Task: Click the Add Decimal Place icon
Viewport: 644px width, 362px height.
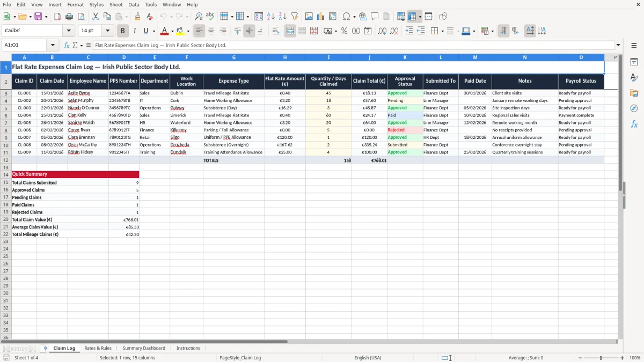Action: [x=383, y=31]
